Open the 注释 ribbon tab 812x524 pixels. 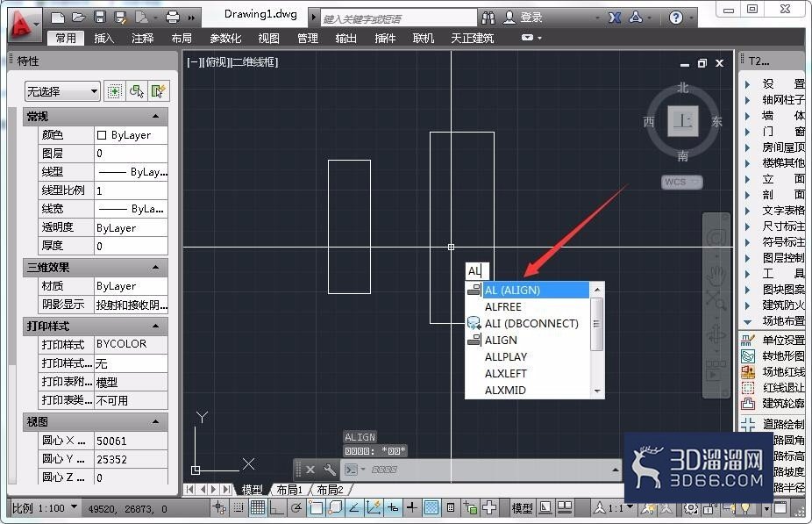(142, 39)
